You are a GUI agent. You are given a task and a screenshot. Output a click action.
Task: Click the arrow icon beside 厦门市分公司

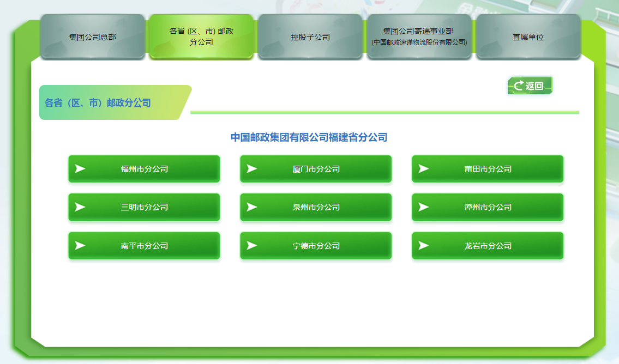pyautogui.click(x=252, y=169)
